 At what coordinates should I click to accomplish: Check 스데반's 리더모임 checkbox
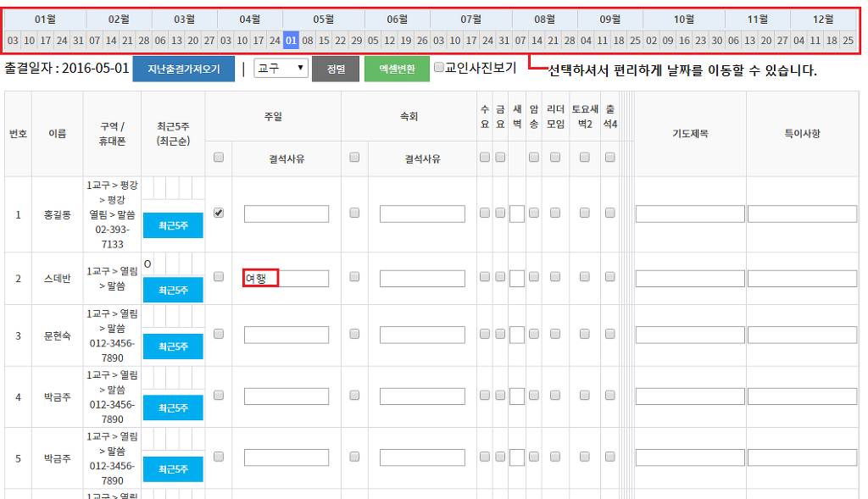pos(555,276)
